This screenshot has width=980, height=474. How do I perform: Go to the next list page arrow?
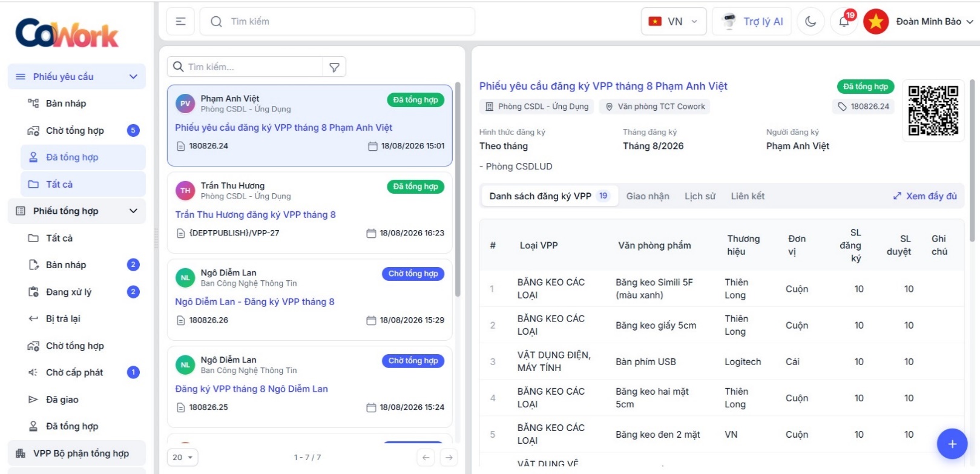(x=449, y=458)
